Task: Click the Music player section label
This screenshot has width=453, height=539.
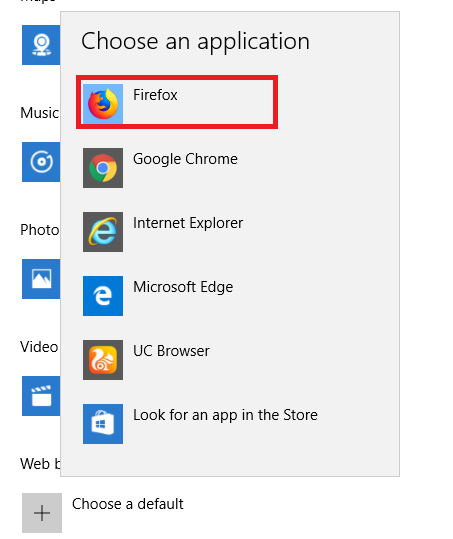Action: click(x=40, y=113)
